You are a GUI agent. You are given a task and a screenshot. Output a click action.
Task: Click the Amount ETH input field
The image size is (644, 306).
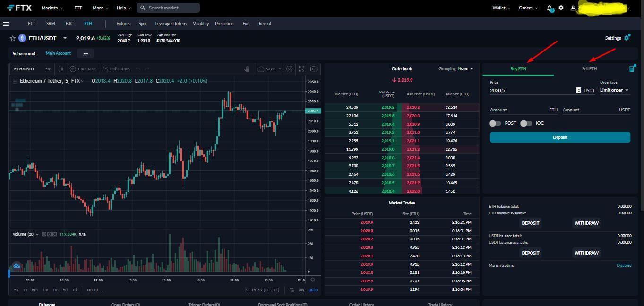pyautogui.click(x=524, y=110)
